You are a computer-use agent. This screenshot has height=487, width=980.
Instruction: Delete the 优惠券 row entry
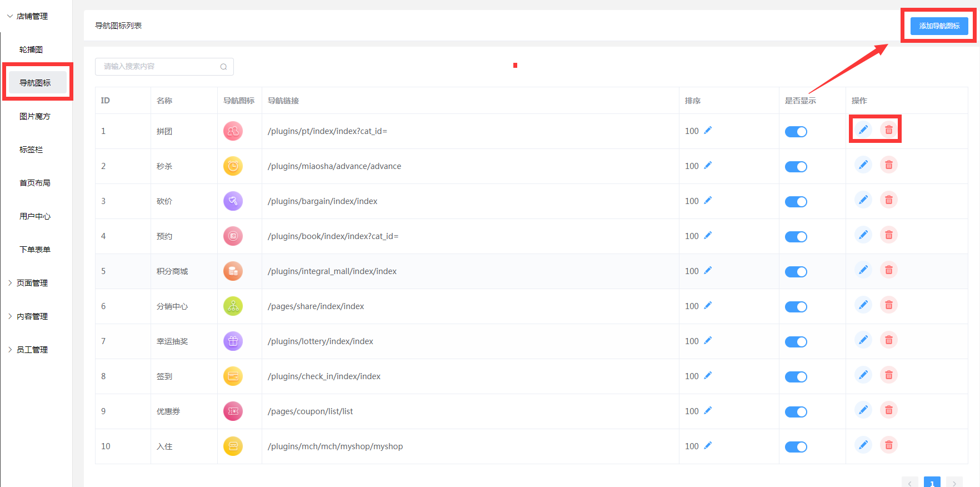(889, 410)
